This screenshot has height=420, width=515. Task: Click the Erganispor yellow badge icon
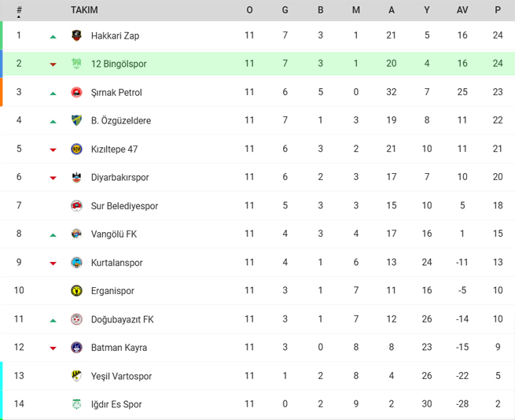point(76,290)
